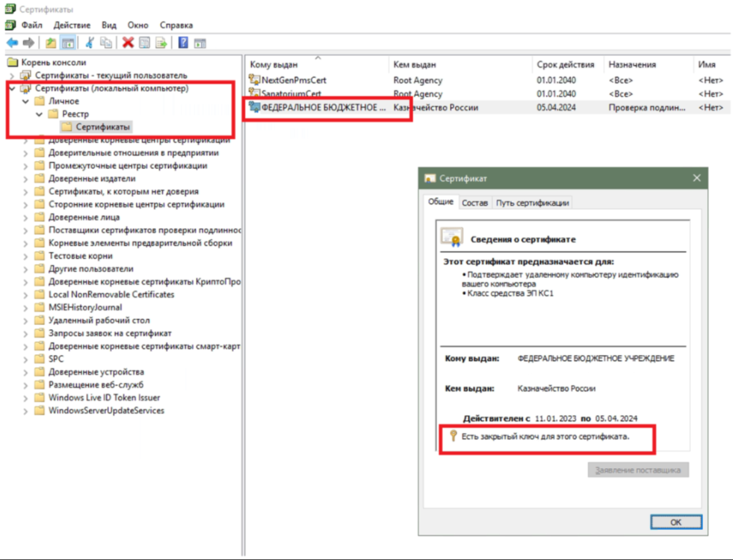Sort list by Срок действия column
Screen dimensions: 733x560
coord(565,65)
